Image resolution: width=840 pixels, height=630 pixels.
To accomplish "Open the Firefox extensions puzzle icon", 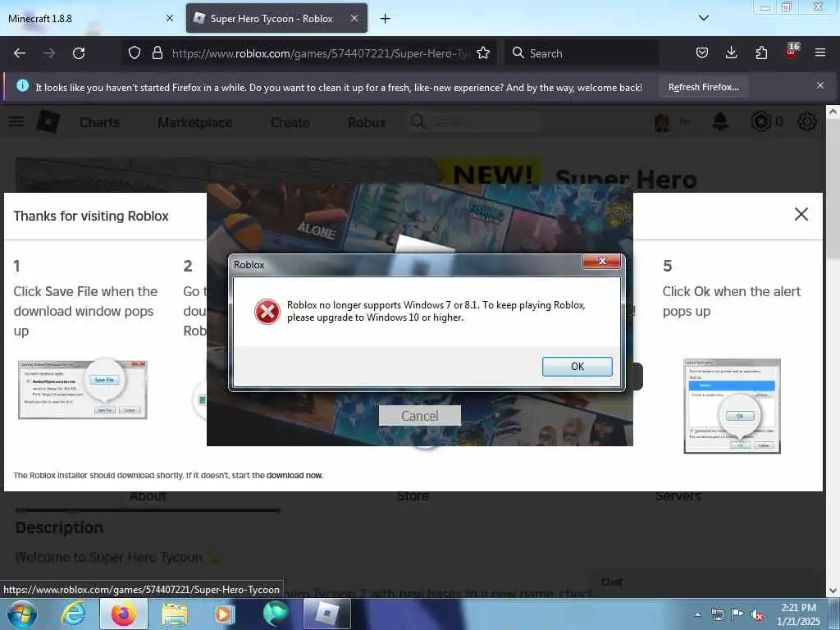I will pyautogui.click(x=761, y=53).
